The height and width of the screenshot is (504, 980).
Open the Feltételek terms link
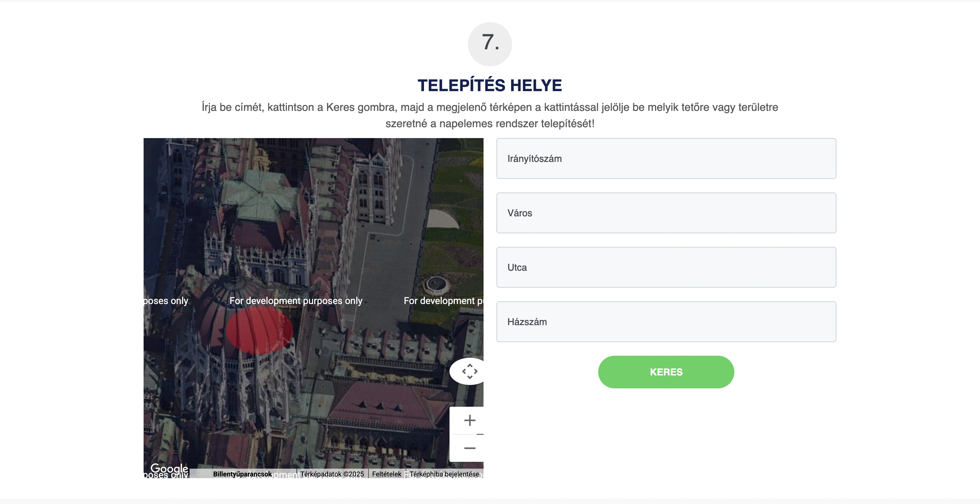pos(387,474)
